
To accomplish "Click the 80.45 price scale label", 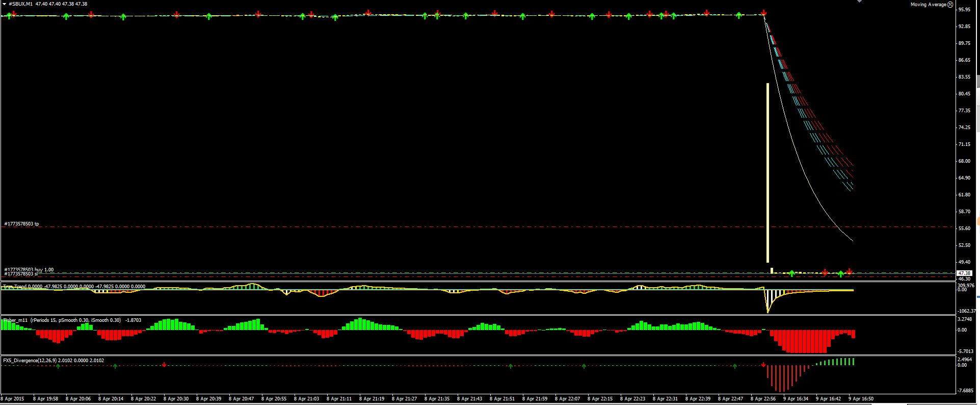I will click(964, 94).
